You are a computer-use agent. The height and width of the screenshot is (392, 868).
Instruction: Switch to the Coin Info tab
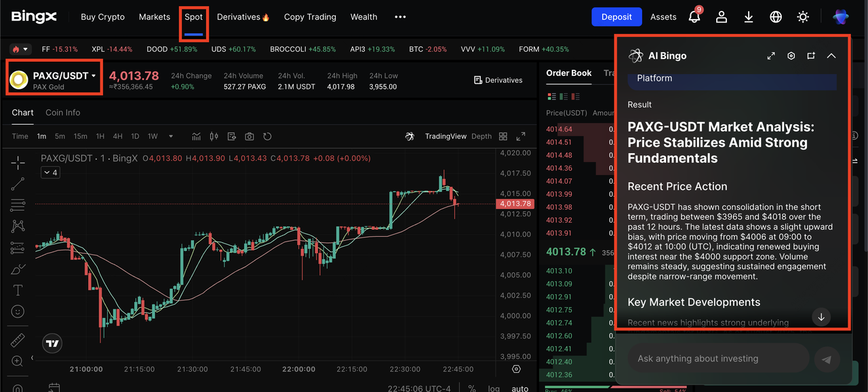62,113
